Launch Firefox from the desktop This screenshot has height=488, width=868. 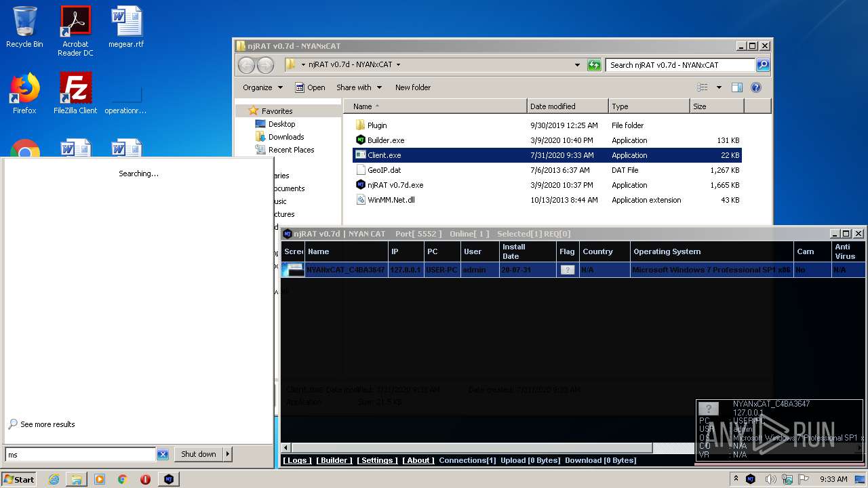(24, 94)
